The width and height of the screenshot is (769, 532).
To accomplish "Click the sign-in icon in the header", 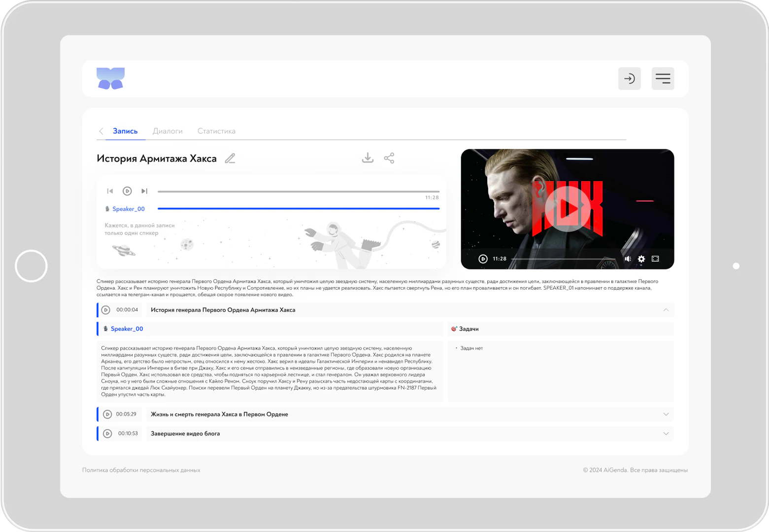I will click(x=630, y=78).
